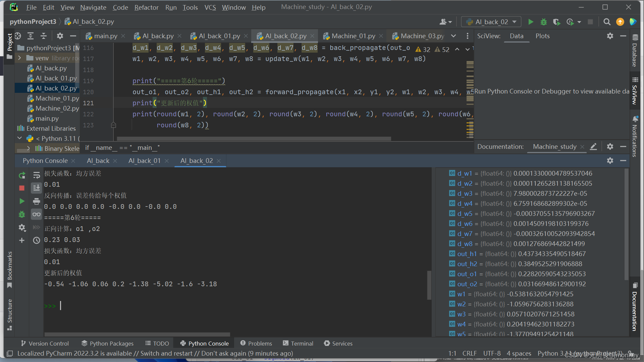
Task: Close the AI_back_02.py editor tab
Action: tap(312, 36)
